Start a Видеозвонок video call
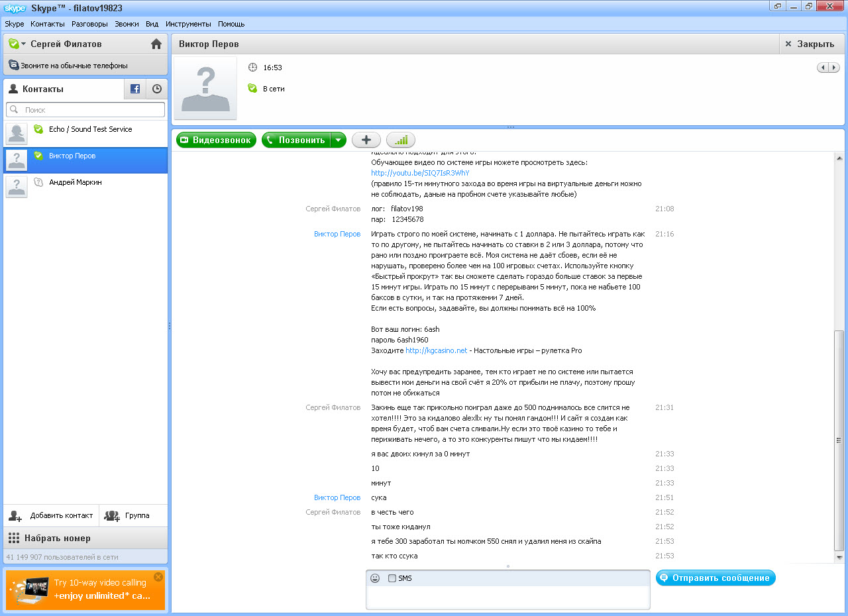 point(216,140)
